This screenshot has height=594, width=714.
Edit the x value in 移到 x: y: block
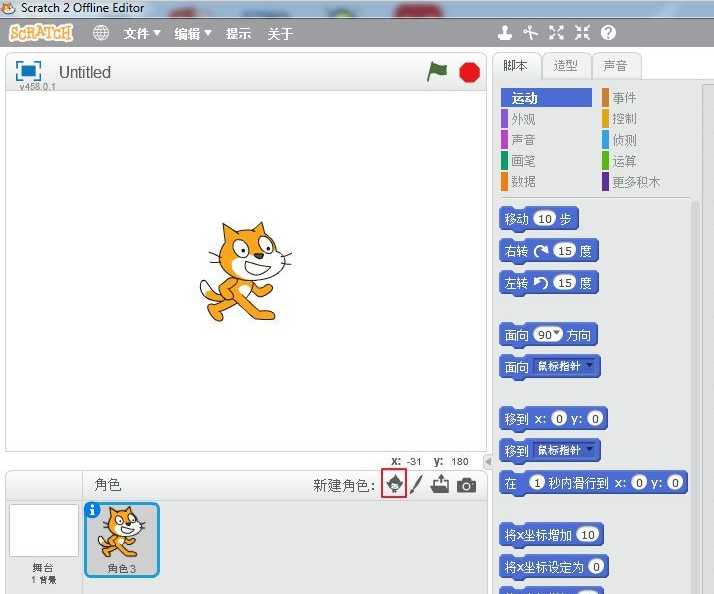(559, 418)
